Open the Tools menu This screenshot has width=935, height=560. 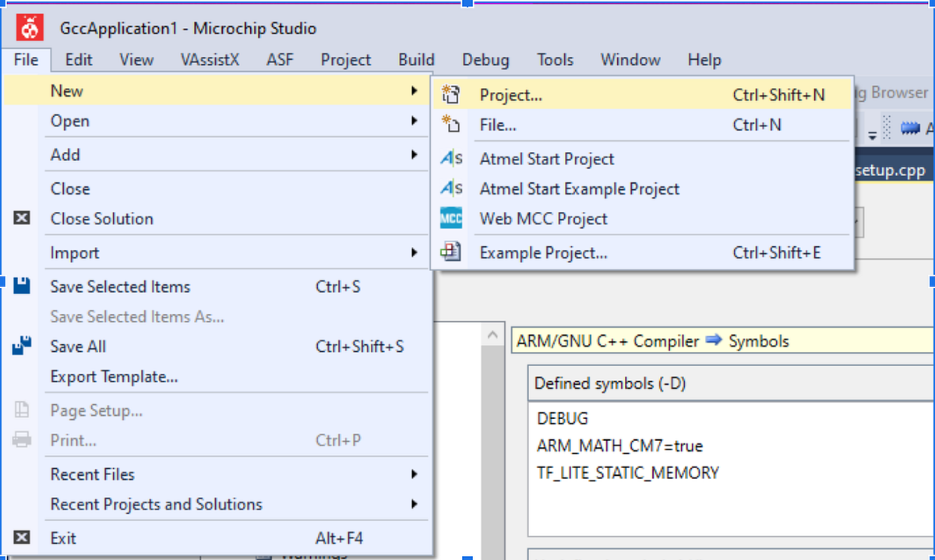(x=555, y=60)
